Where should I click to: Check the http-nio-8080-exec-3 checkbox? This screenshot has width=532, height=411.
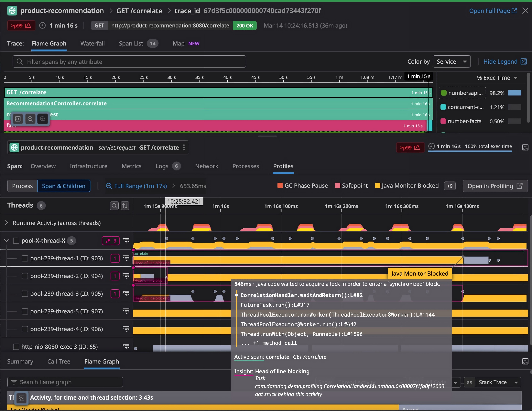pos(16,346)
